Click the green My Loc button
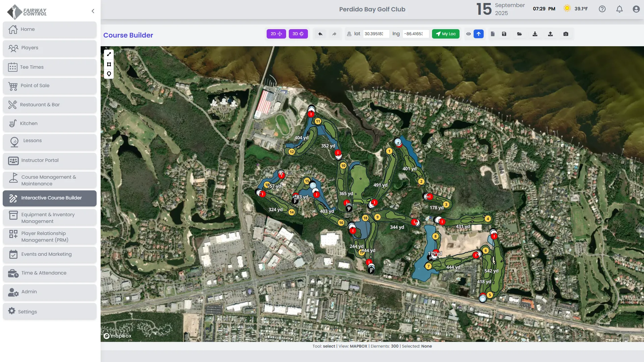This screenshot has width=644, height=362. (x=446, y=34)
